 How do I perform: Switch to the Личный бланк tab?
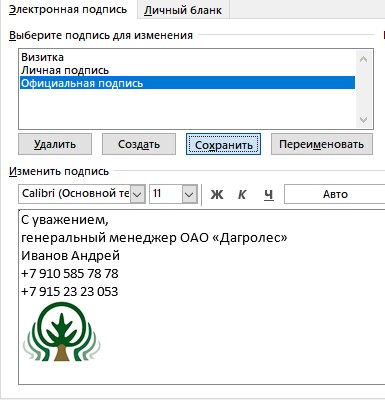(x=183, y=10)
